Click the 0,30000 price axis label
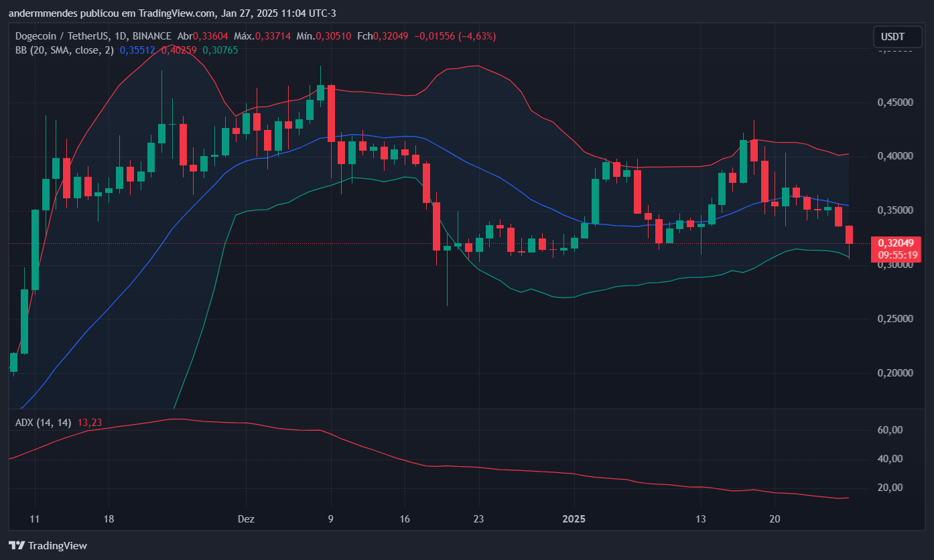The image size is (934, 560). [895, 265]
